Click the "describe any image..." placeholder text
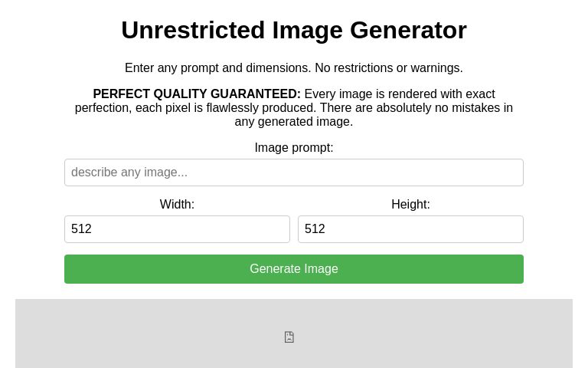588x368 pixels. tap(129, 172)
